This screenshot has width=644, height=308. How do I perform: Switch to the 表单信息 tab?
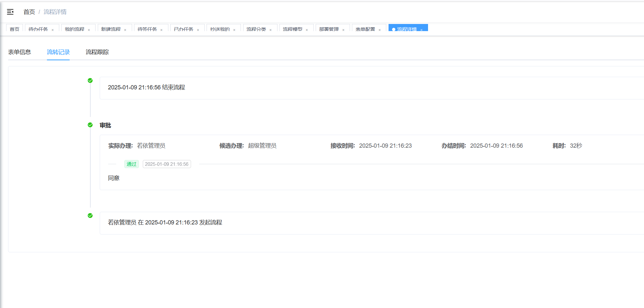pos(19,52)
